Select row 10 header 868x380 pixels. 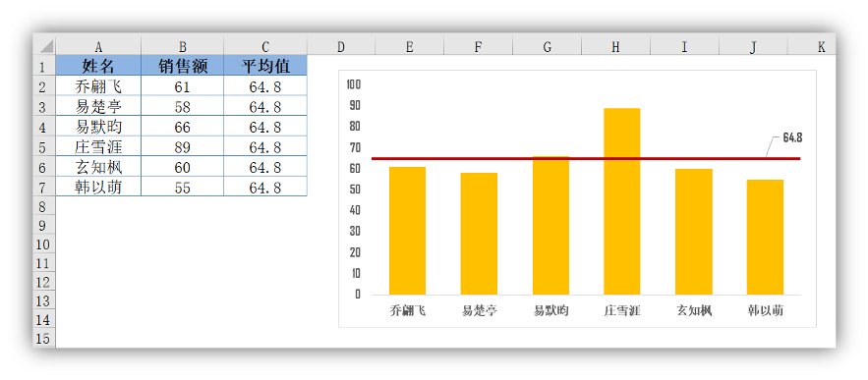[x=44, y=244]
